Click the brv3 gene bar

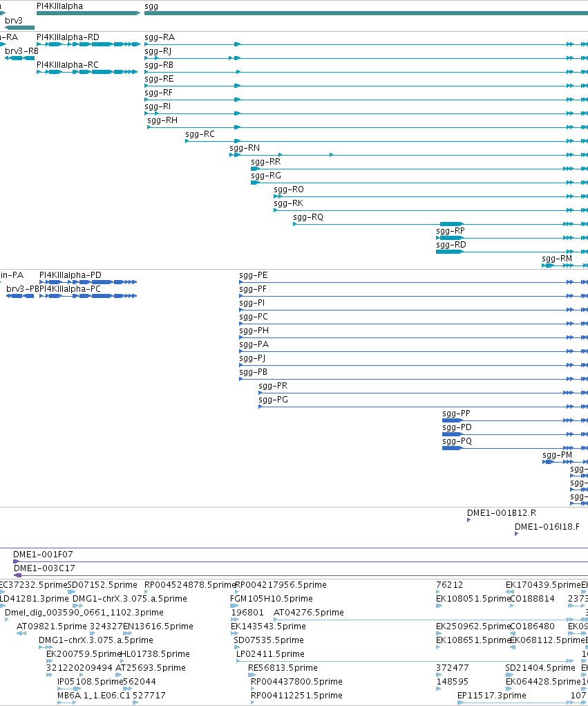pyautogui.click(x=19, y=28)
